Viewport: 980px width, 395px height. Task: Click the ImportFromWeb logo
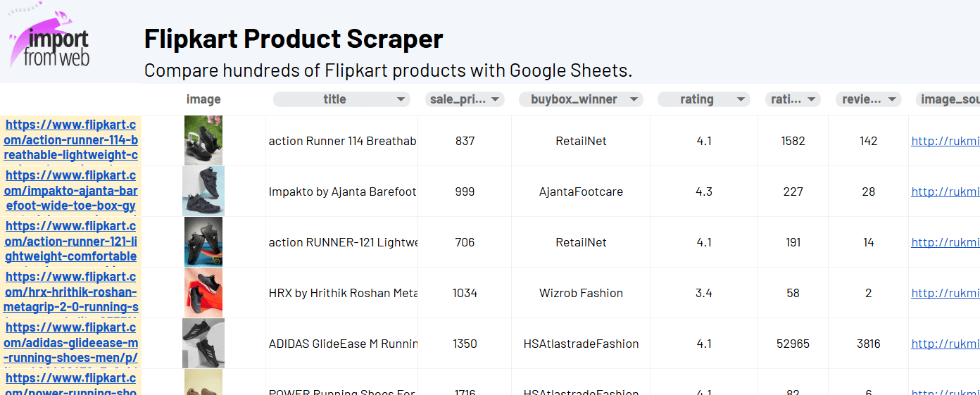coord(51,40)
